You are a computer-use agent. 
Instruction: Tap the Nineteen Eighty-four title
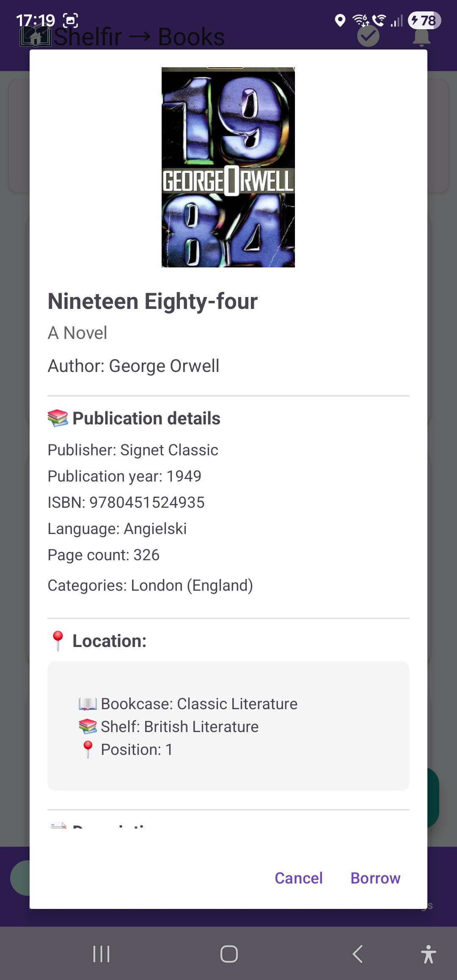(x=153, y=301)
